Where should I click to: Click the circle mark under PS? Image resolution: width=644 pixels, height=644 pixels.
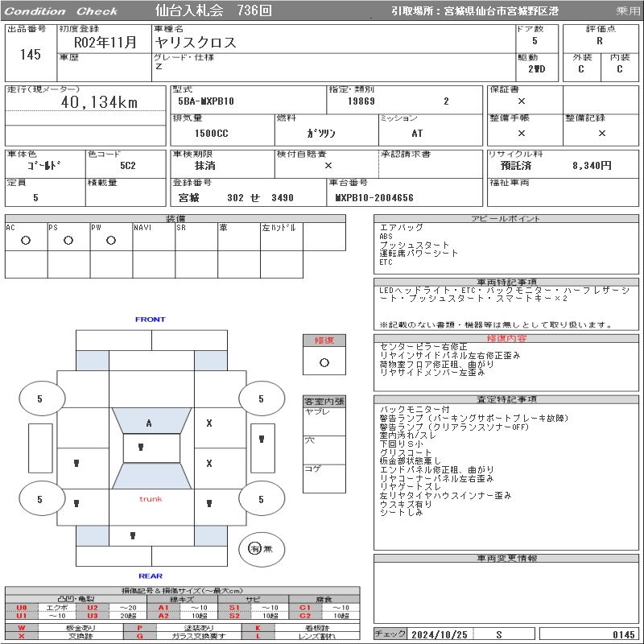click(x=68, y=241)
